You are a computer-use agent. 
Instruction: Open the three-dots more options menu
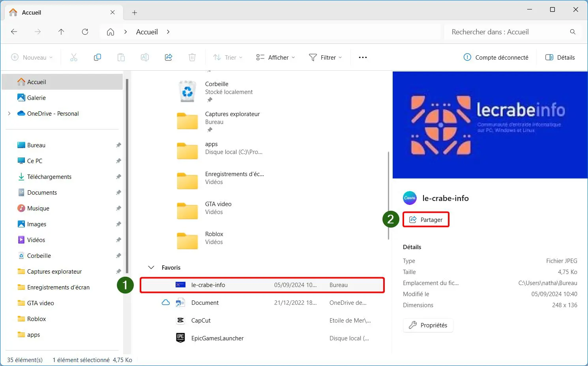(x=363, y=58)
